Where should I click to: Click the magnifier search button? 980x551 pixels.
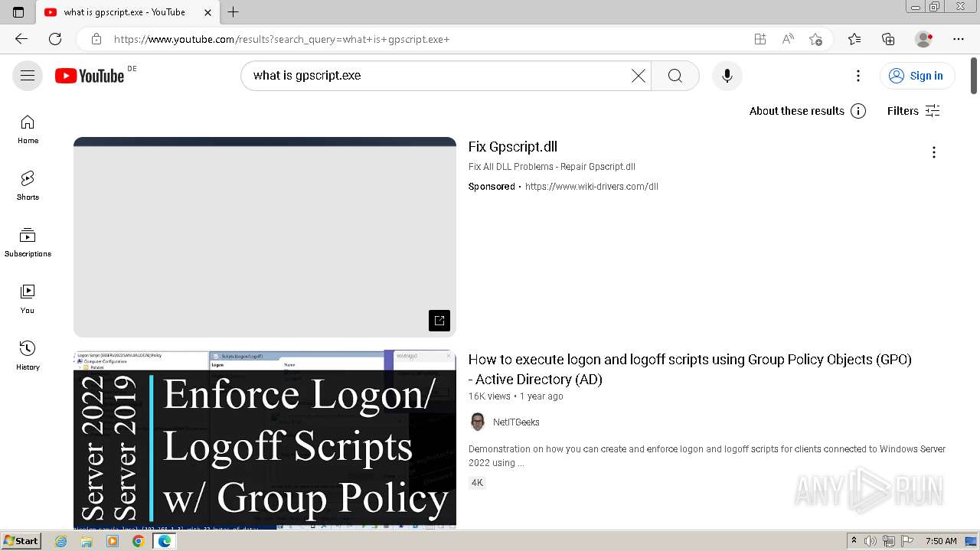[675, 76]
